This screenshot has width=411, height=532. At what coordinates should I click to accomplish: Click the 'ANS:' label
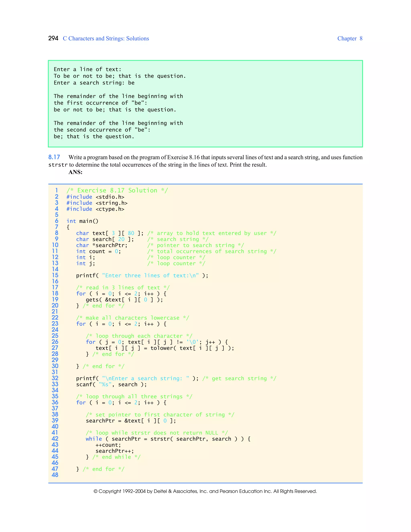(75, 172)
